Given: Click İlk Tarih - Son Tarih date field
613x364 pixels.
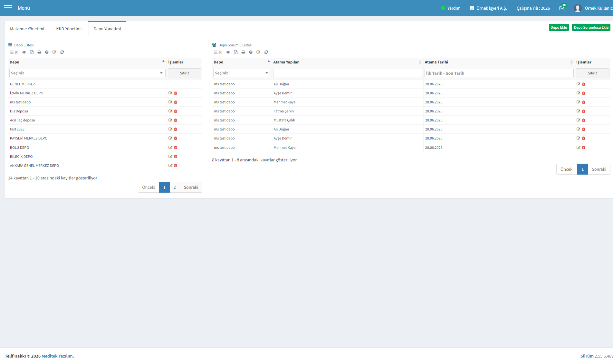Looking at the screenshot, I should coord(499,73).
